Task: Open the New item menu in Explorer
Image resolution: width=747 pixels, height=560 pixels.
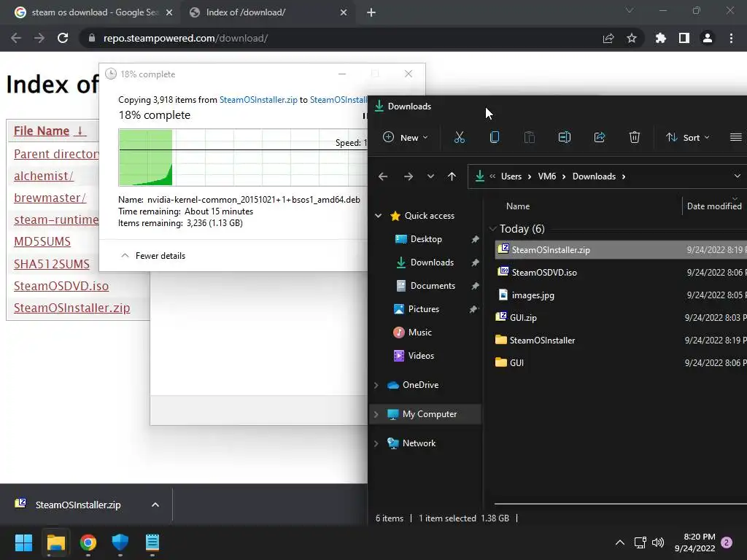Action: click(x=406, y=138)
